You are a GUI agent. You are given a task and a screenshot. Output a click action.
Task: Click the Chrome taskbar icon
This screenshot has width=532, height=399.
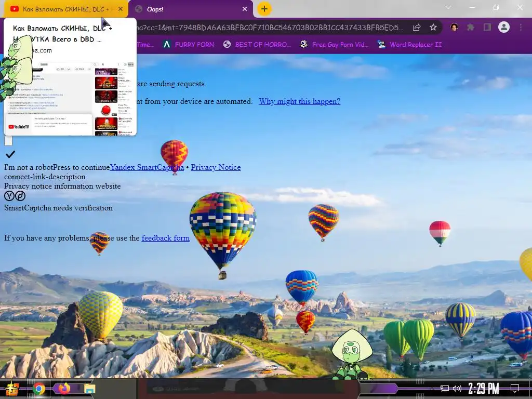coord(38,389)
